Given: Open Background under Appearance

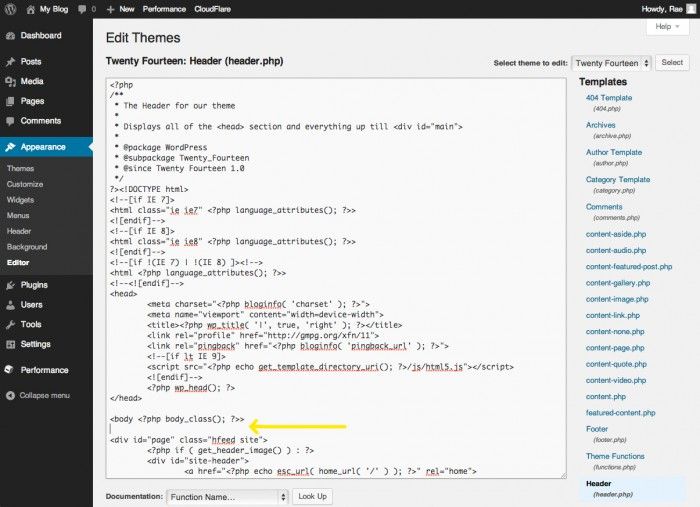Looking at the screenshot, I should [x=27, y=247].
